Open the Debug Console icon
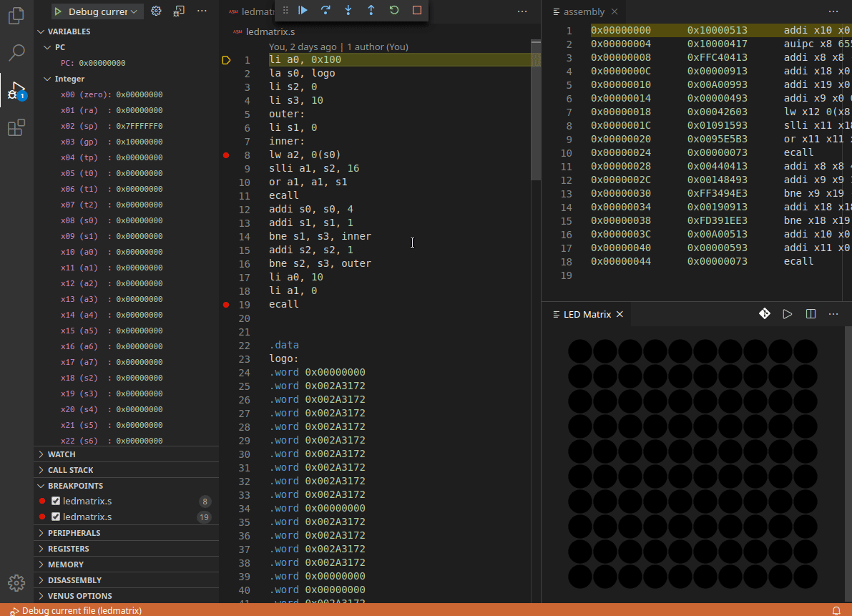The width and height of the screenshot is (852, 616). [x=179, y=11]
